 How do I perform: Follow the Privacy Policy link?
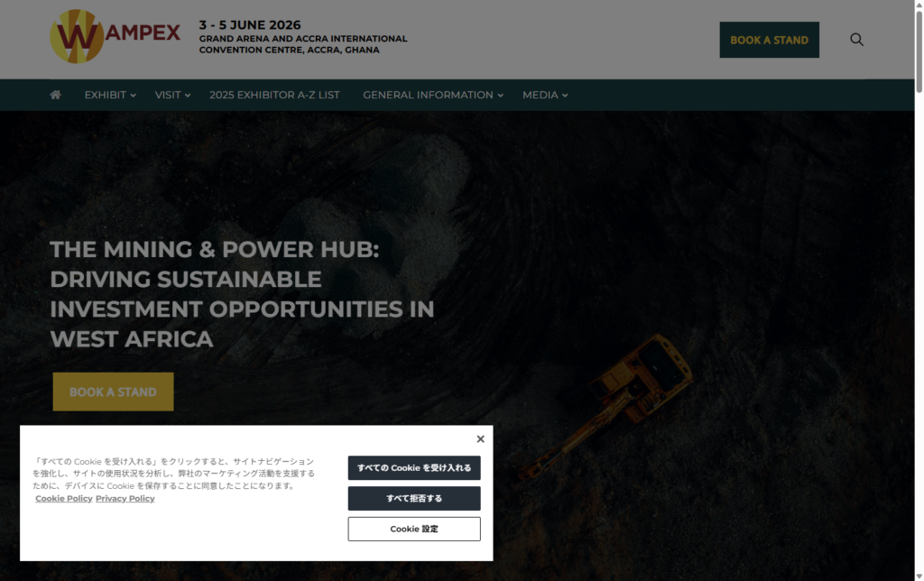(x=125, y=499)
